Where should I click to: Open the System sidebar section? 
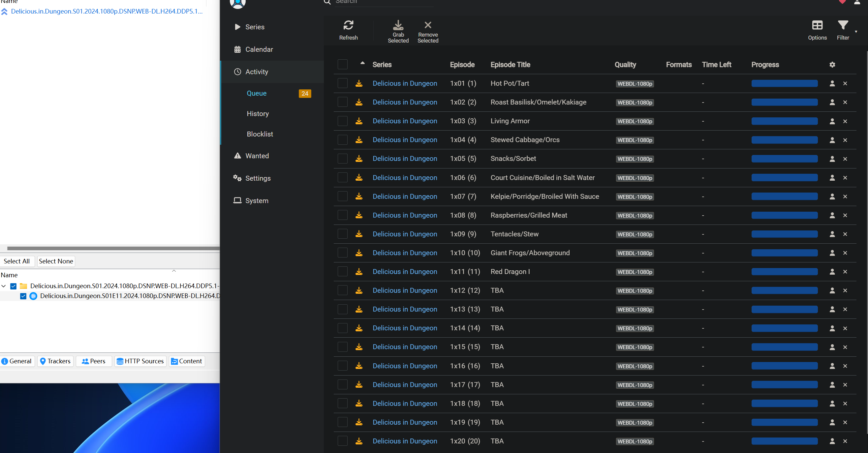coord(257,201)
